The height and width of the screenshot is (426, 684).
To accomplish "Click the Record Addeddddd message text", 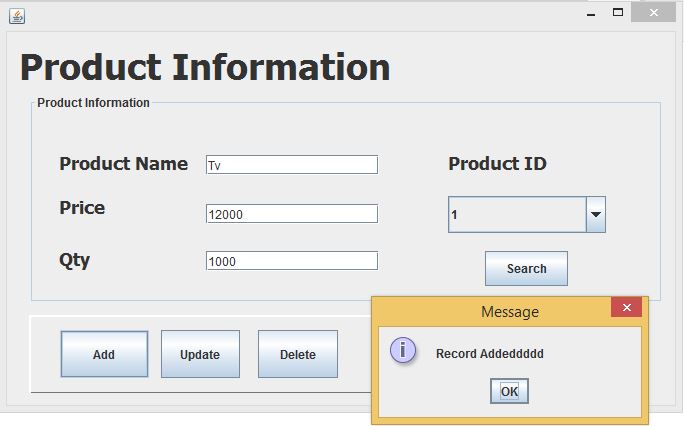I will 490,354.
